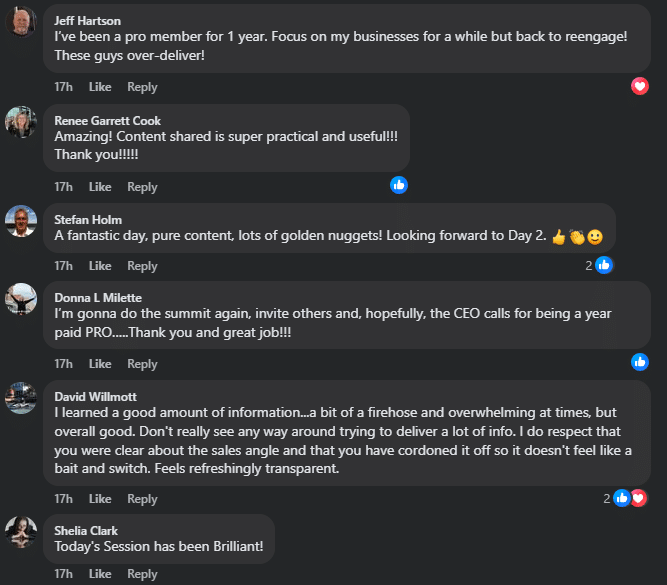The height and width of the screenshot is (585, 667).
Task: Click the like reaction on Donna's comment
Action: (x=640, y=362)
